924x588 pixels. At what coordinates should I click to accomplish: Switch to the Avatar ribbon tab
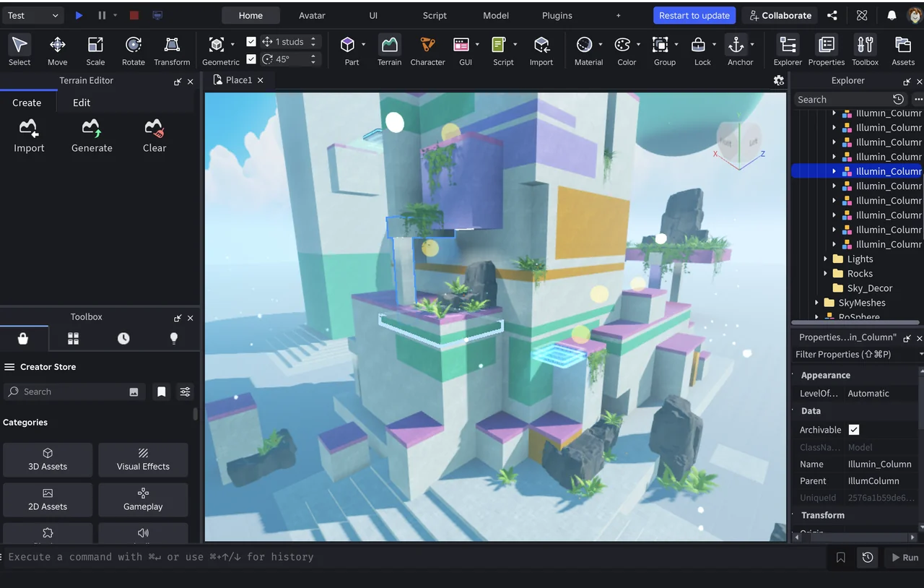coord(312,15)
